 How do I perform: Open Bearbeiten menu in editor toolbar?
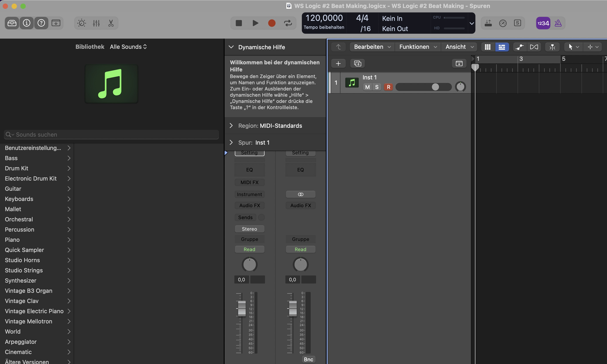tap(371, 47)
